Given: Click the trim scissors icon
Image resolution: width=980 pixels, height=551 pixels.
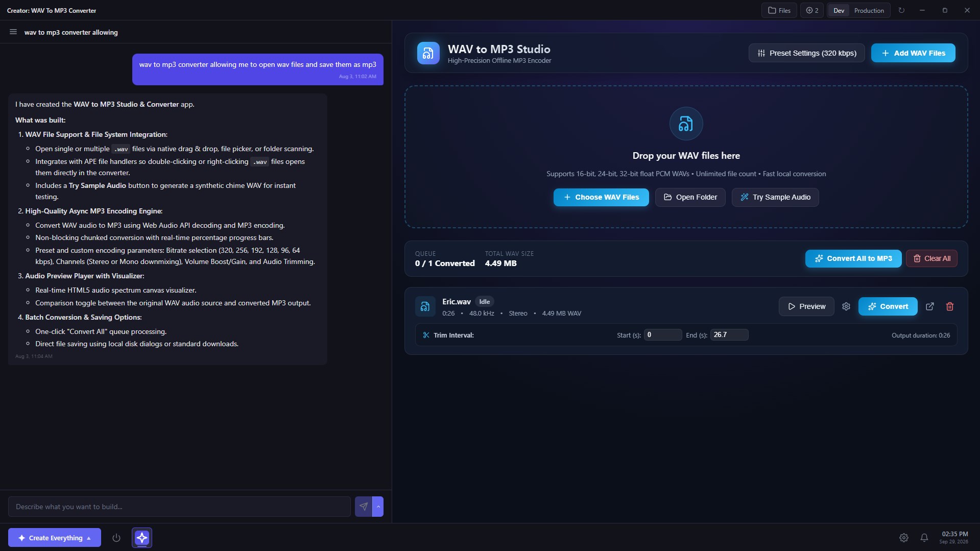Looking at the screenshot, I should coord(426,335).
